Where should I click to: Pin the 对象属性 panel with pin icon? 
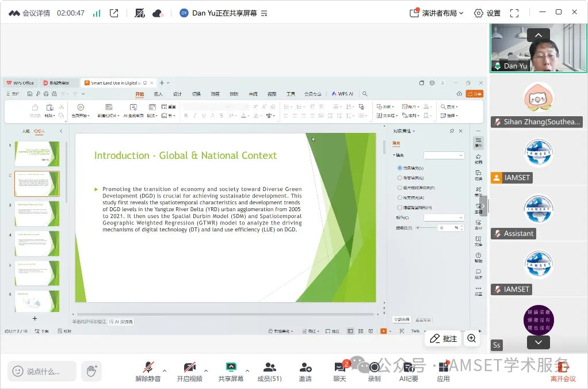tap(452, 131)
